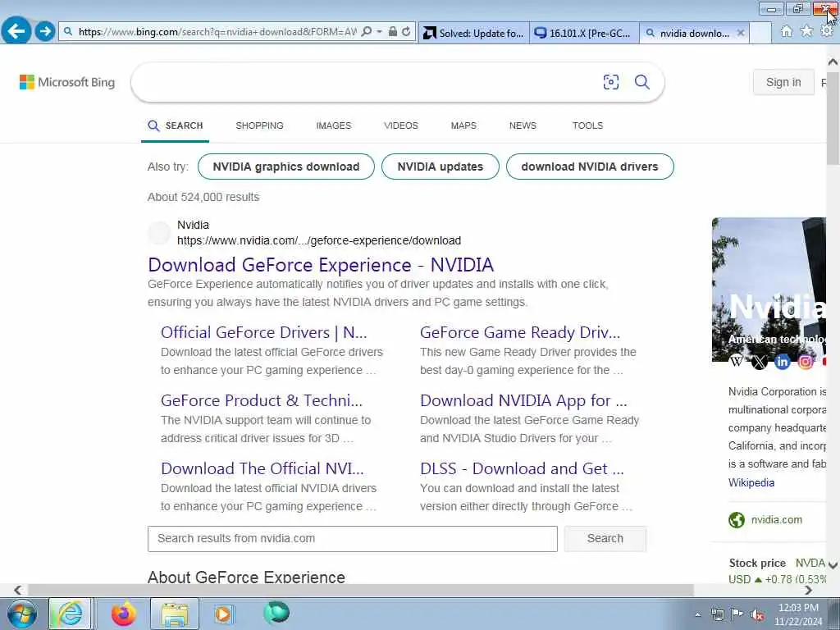Open Nvidia's Instagram icon
The height and width of the screenshot is (630, 840).
(x=806, y=362)
